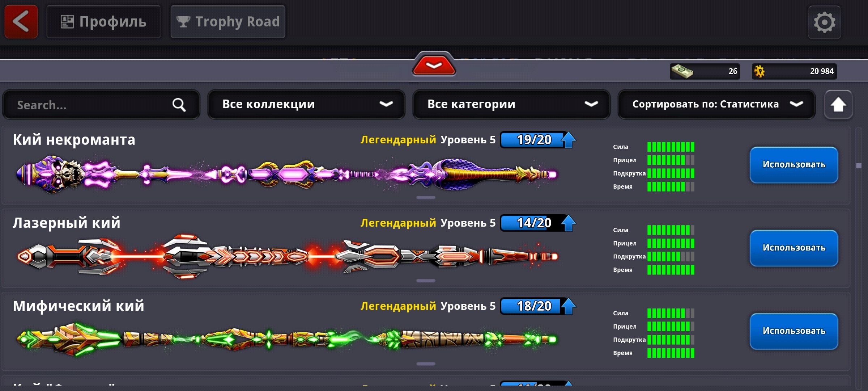Focus the Search input field
Viewport: 868px width, 391px height.
101,105
